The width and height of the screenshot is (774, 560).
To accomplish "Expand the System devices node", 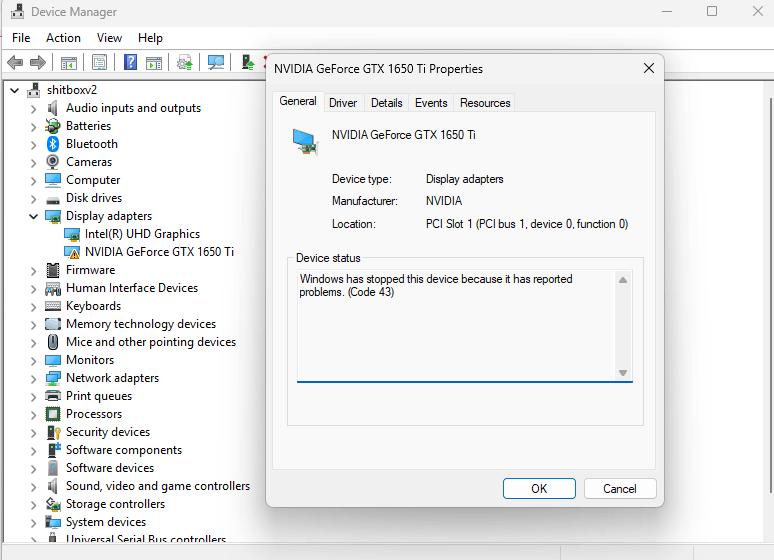I will click(34, 522).
